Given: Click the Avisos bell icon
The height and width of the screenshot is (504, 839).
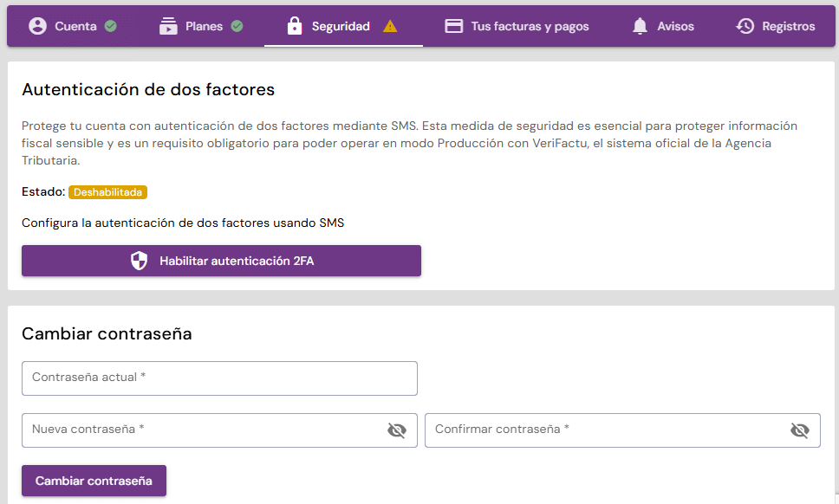Looking at the screenshot, I should 641,26.
